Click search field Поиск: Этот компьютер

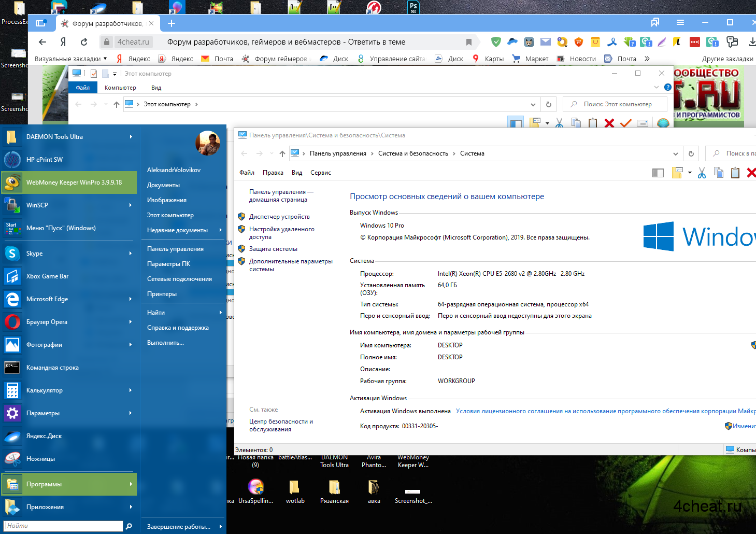tap(615, 104)
